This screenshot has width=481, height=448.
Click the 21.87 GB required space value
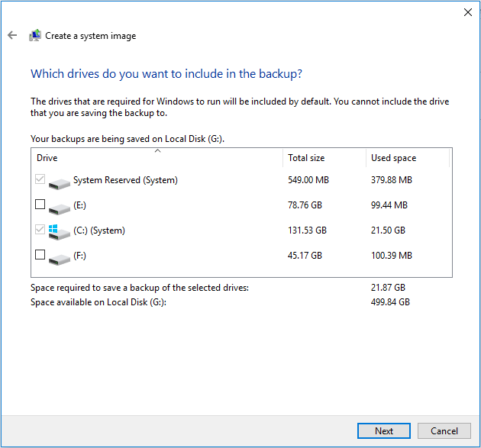click(388, 288)
